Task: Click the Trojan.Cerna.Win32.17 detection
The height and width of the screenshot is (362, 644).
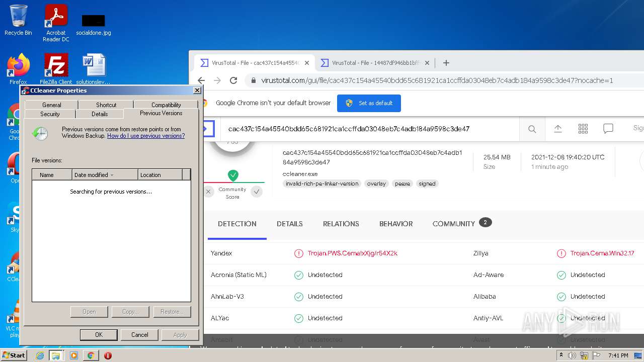Action: tap(602, 253)
